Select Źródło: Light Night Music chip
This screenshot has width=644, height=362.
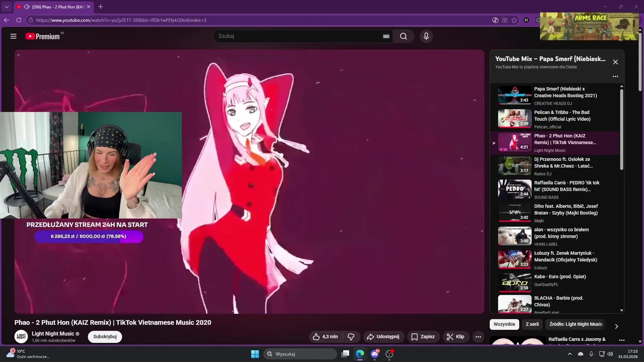(x=576, y=324)
